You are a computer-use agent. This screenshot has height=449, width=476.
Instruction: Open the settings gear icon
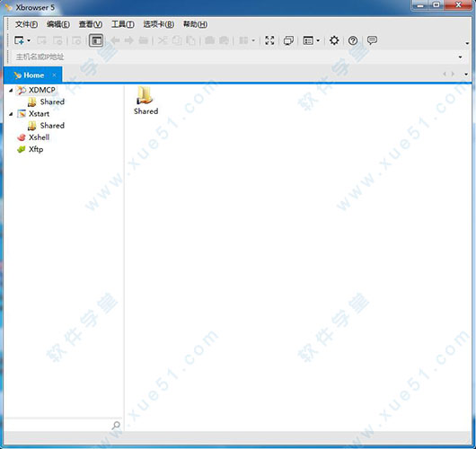[x=334, y=40]
